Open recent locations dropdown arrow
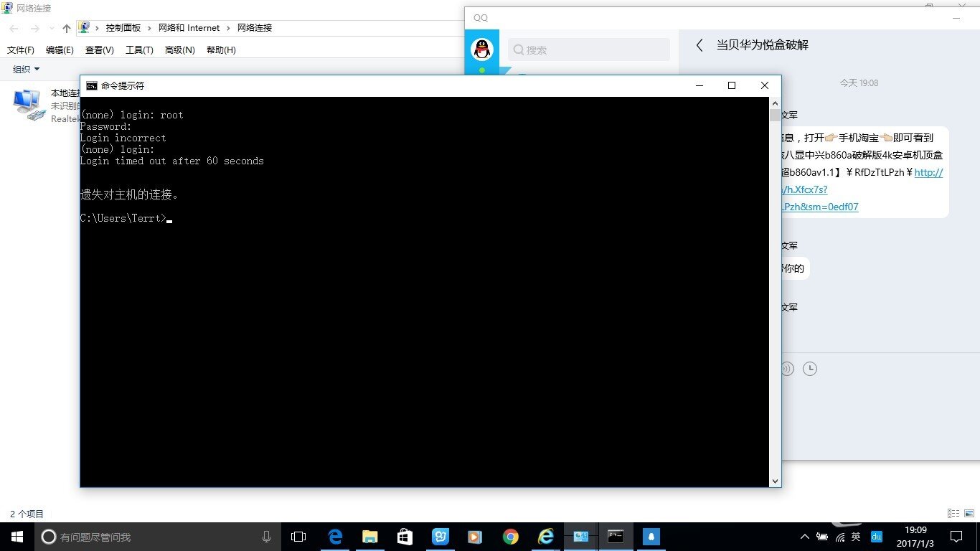Screen dimensions: 980x551 point(51,29)
